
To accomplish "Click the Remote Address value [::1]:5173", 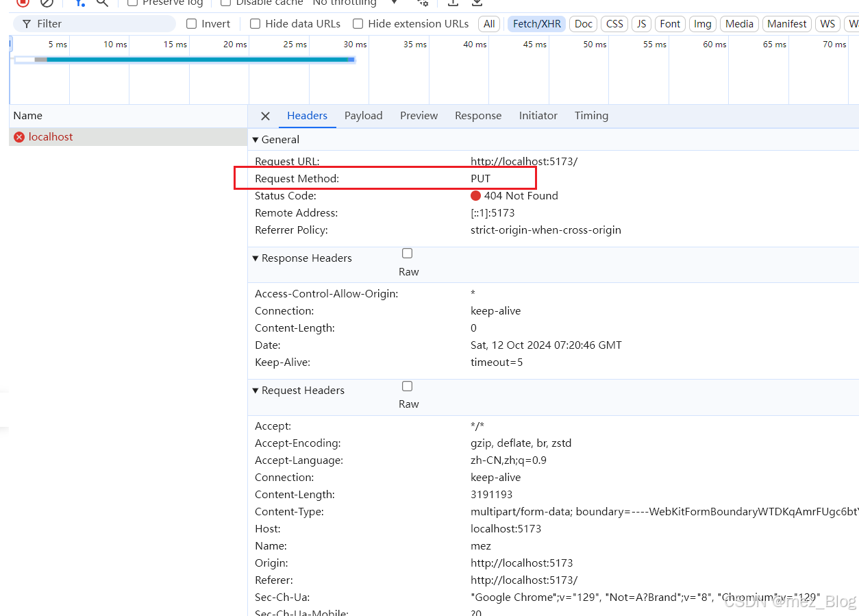I will pyautogui.click(x=493, y=213).
